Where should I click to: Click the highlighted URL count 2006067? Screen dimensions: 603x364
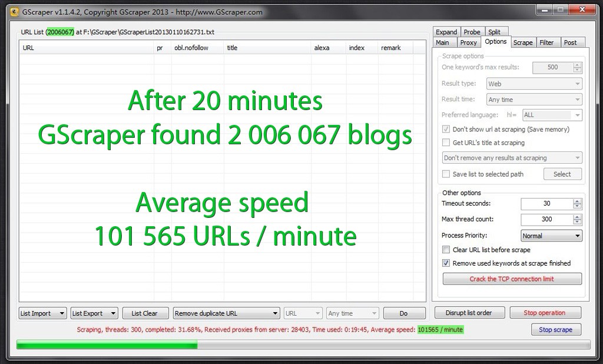tap(59, 32)
